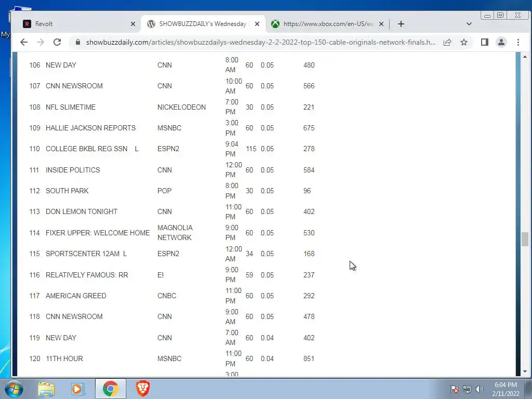This screenshot has height=399, width=532.
Task: Select viewer count 851
Action: click(309, 358)
